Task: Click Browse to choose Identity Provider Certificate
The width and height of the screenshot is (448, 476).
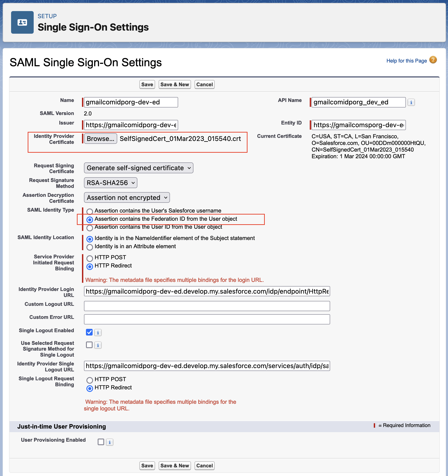Action: click(100, 139)
